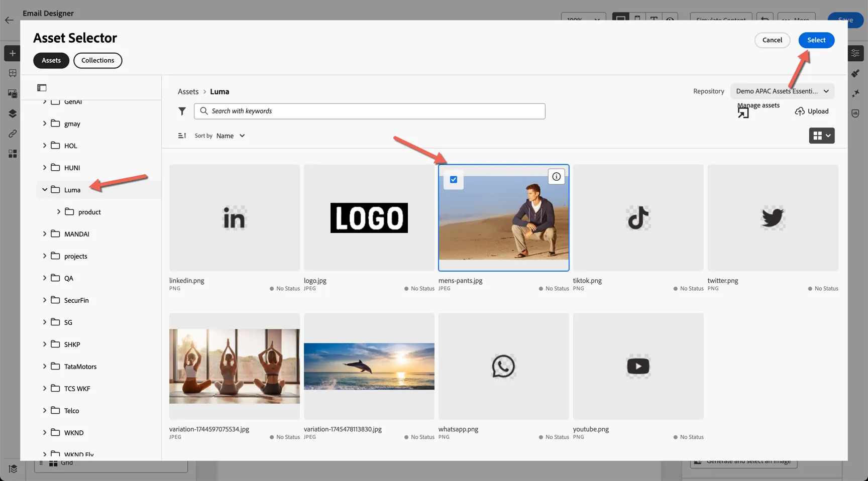Go to Assets breadcrumb
Image resolution: width=868 pixels, height=481 pixels.
click(188, 91)
